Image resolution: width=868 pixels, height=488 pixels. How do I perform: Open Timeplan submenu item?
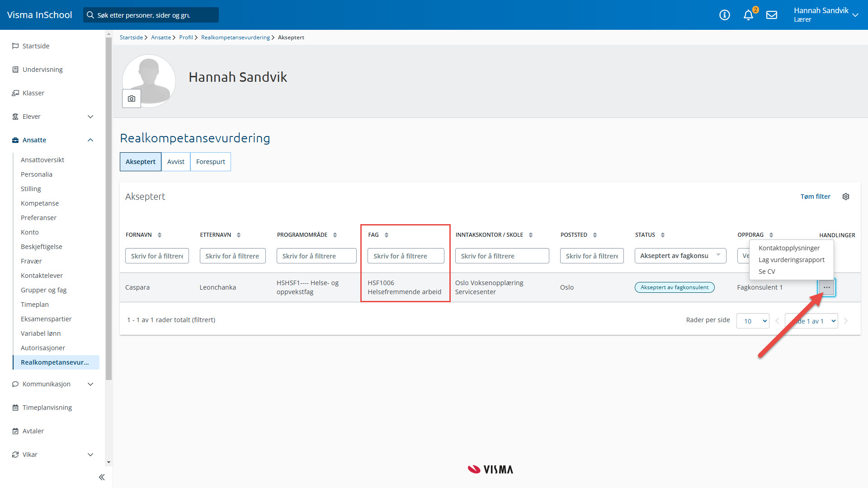[x=35, y=305]
